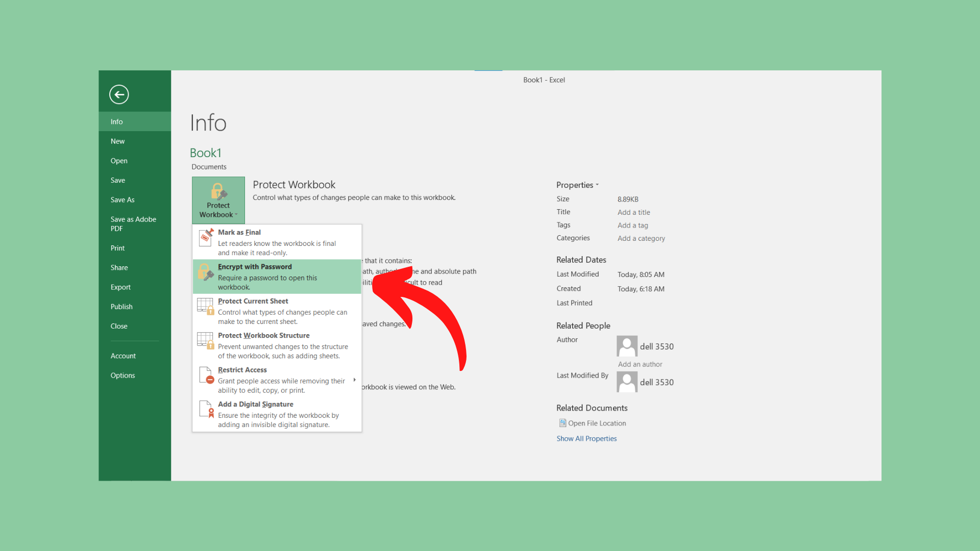
Task: Click the Restrict Access document icon
Action: tap(206, 375)
